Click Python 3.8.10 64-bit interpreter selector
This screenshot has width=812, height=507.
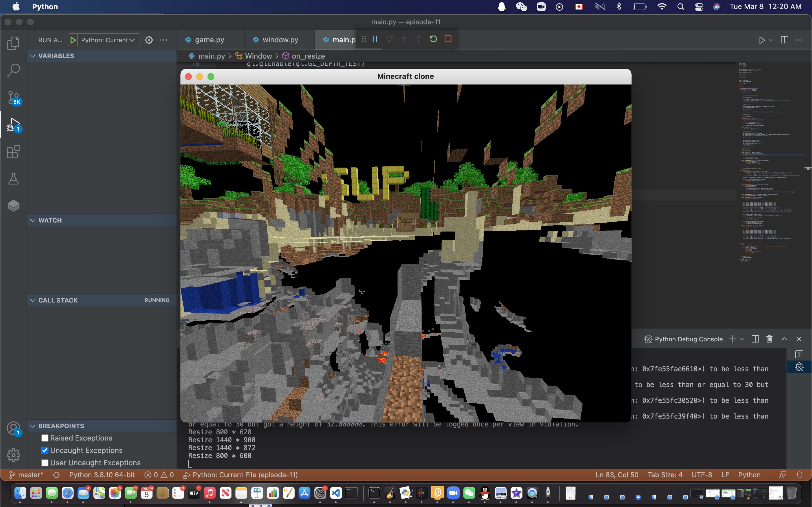(102, 475)
